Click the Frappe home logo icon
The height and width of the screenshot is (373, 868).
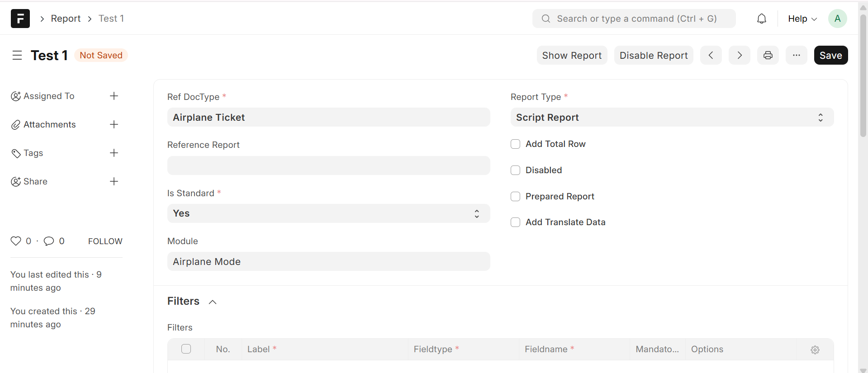20,19
